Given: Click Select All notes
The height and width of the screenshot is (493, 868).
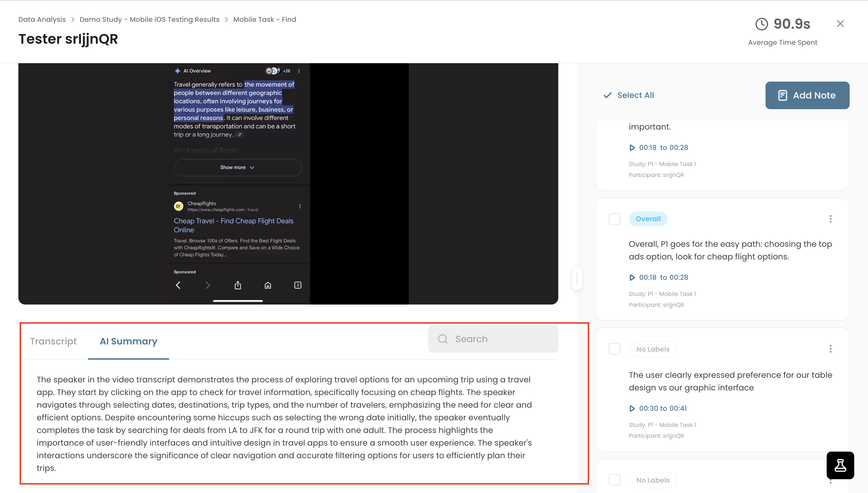Looking at the screenshot, I should (x=629, y=95).
